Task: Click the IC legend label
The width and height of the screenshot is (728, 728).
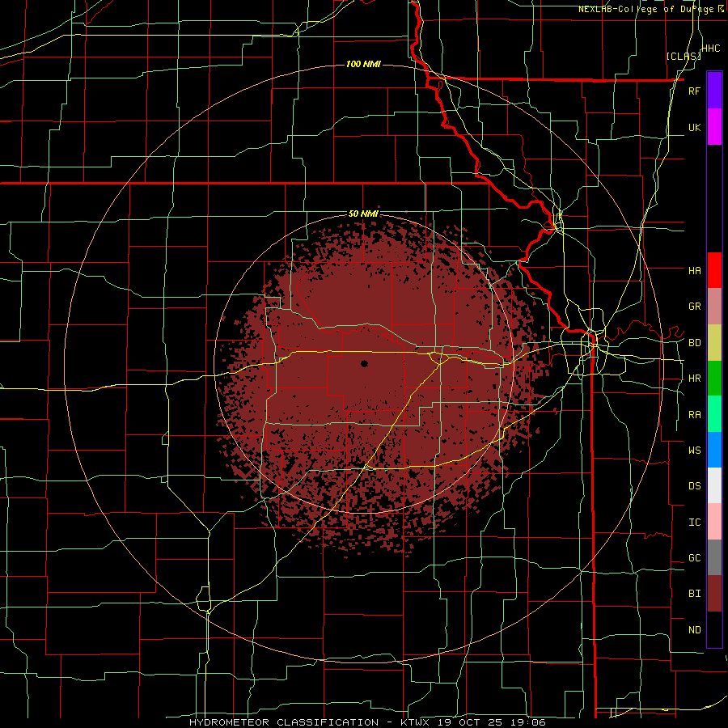Action: (x=694, y=523)
